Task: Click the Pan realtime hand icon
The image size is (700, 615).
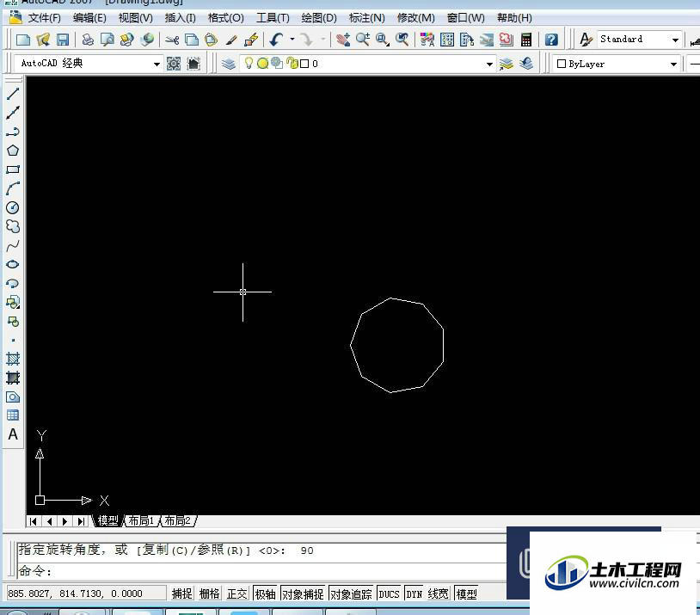Action: (343, 40)
